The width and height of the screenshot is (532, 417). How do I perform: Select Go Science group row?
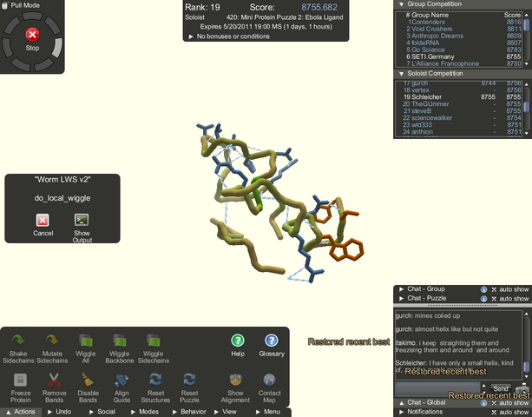[459, 50]
